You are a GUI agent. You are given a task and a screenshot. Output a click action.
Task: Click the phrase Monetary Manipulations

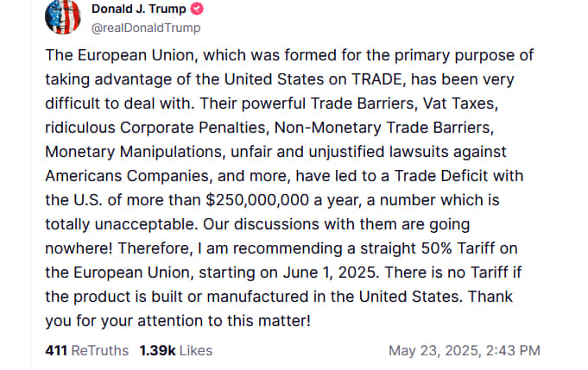136,152
